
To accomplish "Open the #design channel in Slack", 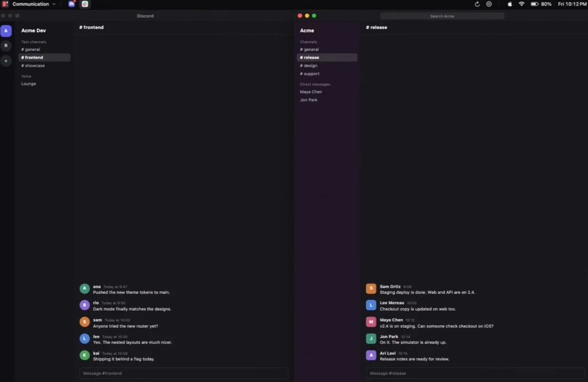I will click(x=327, y=66).
